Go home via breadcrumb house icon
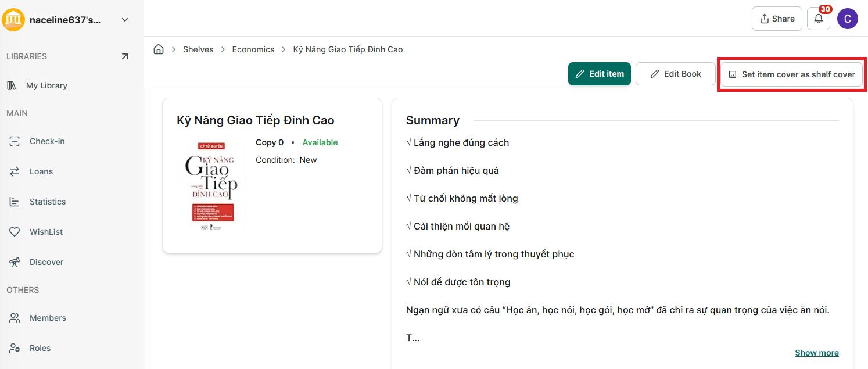868x369 pixels. point(159,49)
